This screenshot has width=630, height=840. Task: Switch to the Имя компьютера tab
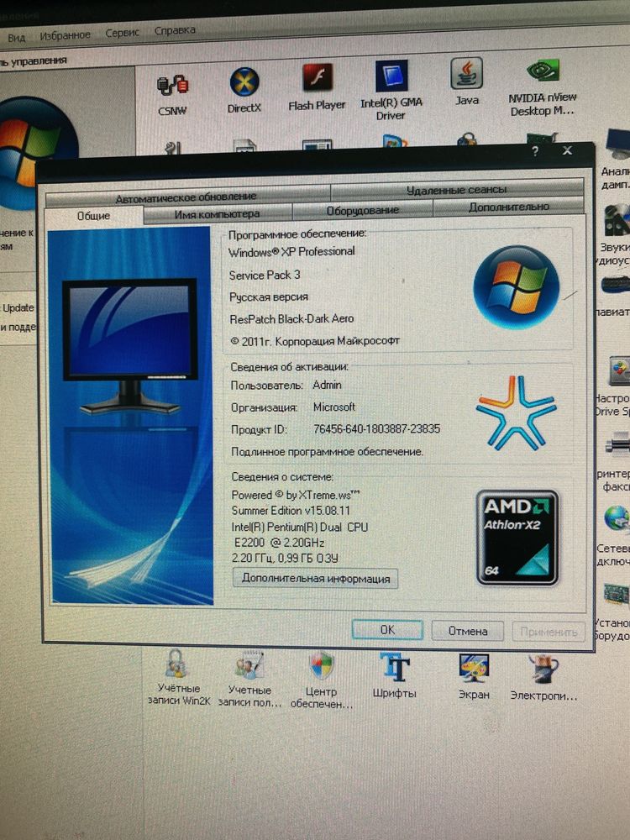tap(218, 213)
